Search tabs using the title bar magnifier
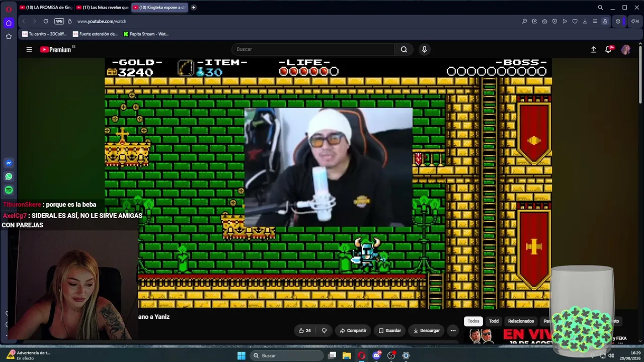Screen dimensions: 644x362 pos(600,8)
